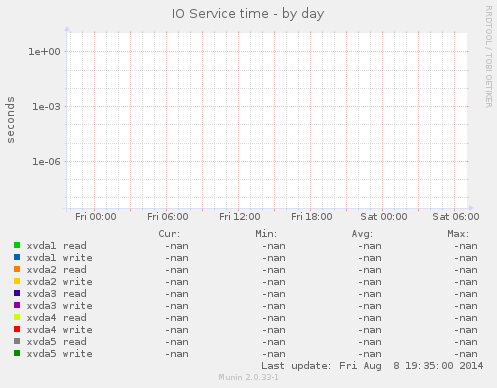497x388 pixels.
Task: Click the 'Munin 2.0.33-1' footer text
Action: click(x=248, y=377)
